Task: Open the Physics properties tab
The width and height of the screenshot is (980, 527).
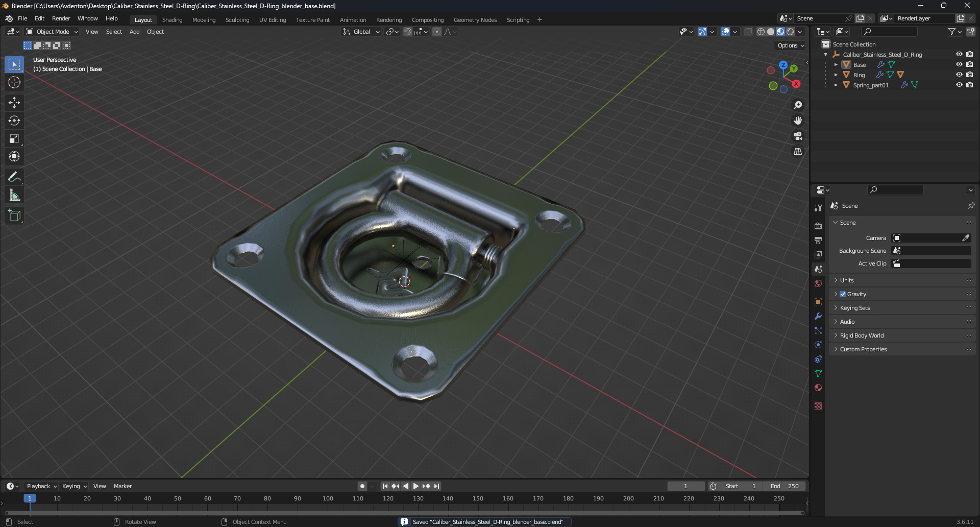Action: point(818,345)
